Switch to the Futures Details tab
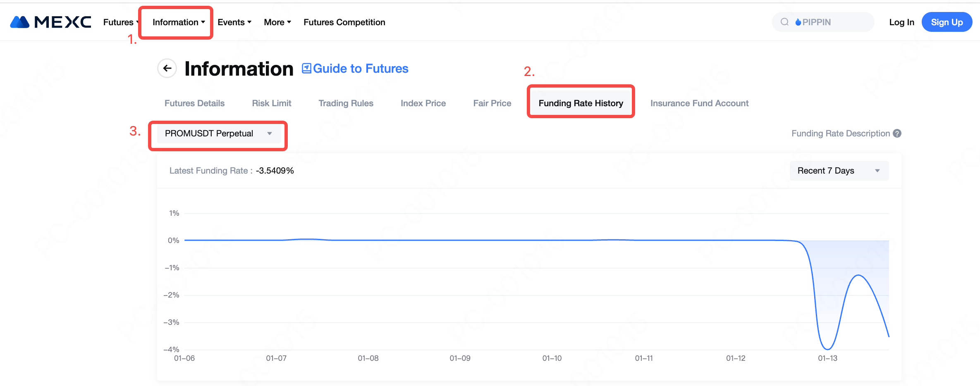Image resolution: width=980 pixels, height=386 pixels. (x=194, y=103)
